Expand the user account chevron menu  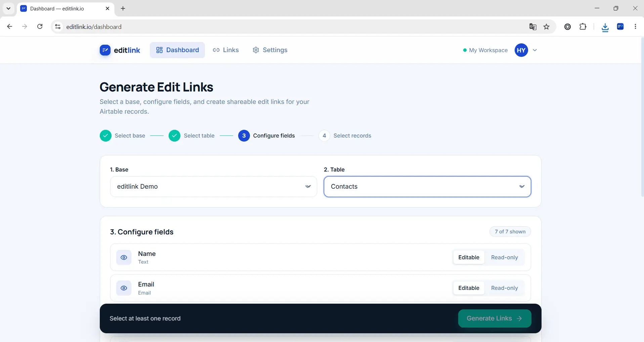tap(535, 50)
